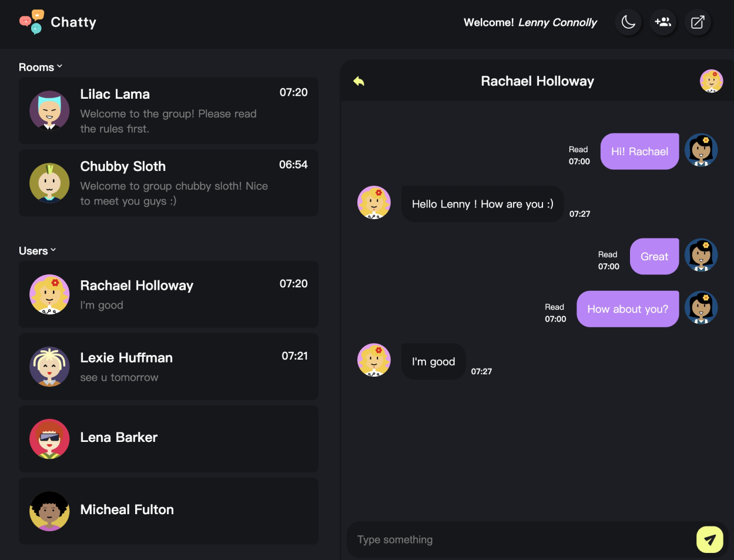The width and height of the screenshot is (734, 560).
Task: Click Lilac Lama room avatar
Action: 49,110
